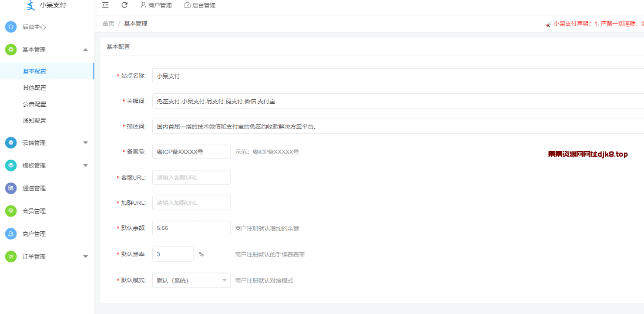644x314 pixels.
Task: Click the refresh icon in top bar
Action: click(x=125, y=5)
